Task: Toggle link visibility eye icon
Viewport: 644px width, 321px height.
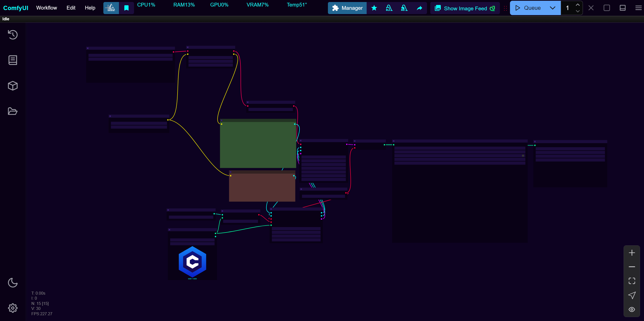Action: tap(632, 309)
